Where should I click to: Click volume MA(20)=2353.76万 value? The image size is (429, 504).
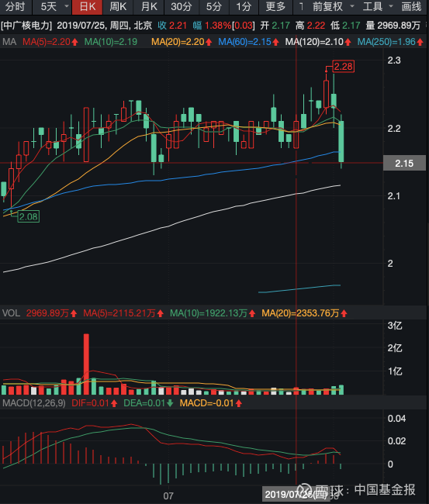click(304, 313)
